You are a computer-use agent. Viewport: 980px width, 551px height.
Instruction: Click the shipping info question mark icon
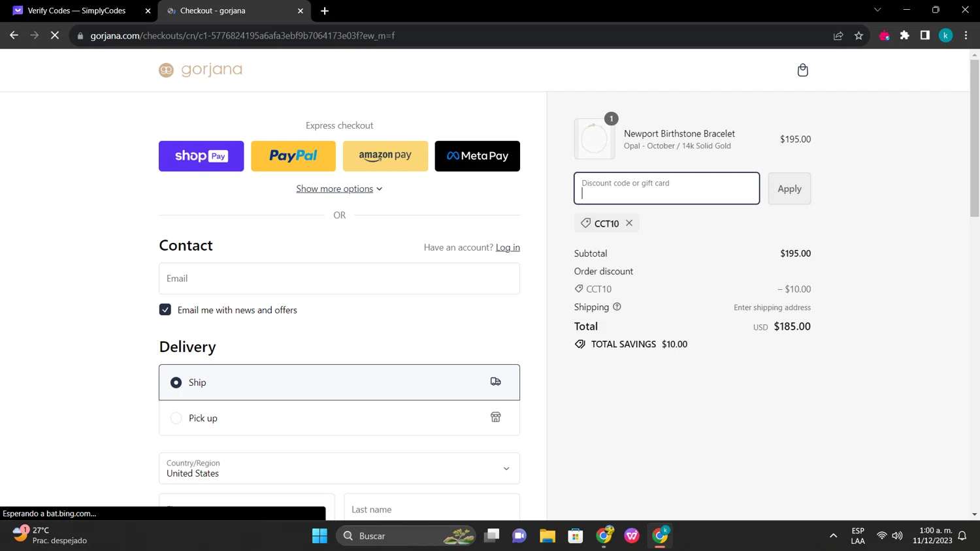617,307
